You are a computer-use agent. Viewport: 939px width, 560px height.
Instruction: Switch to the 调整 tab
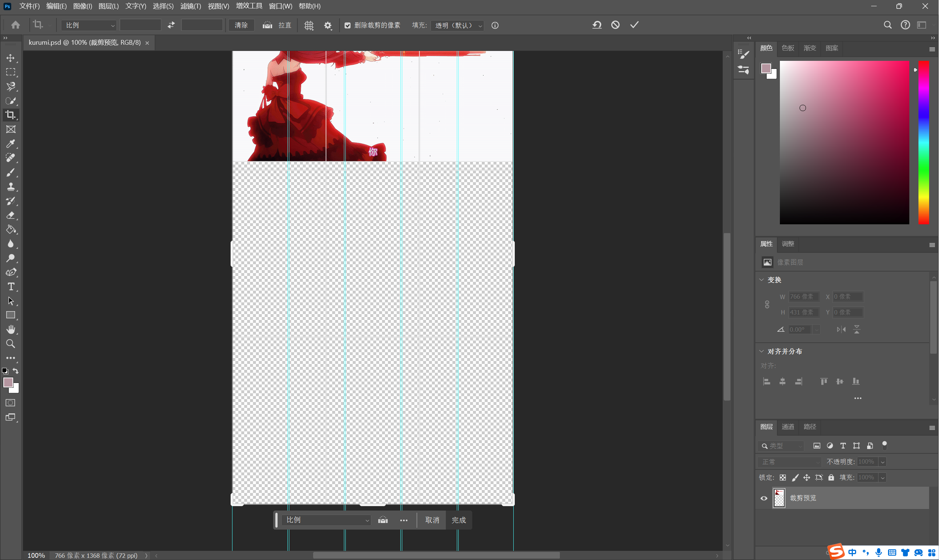point(788,244)
